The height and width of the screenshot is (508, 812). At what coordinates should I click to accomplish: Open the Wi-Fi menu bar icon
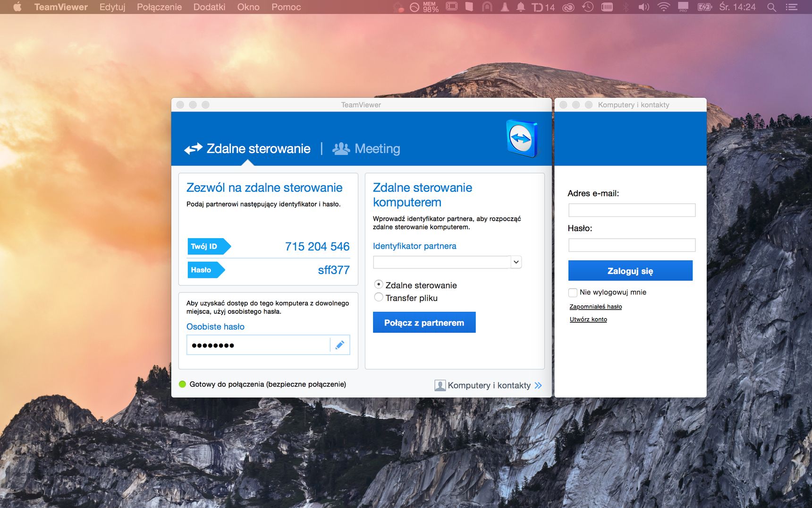point(664,7)
